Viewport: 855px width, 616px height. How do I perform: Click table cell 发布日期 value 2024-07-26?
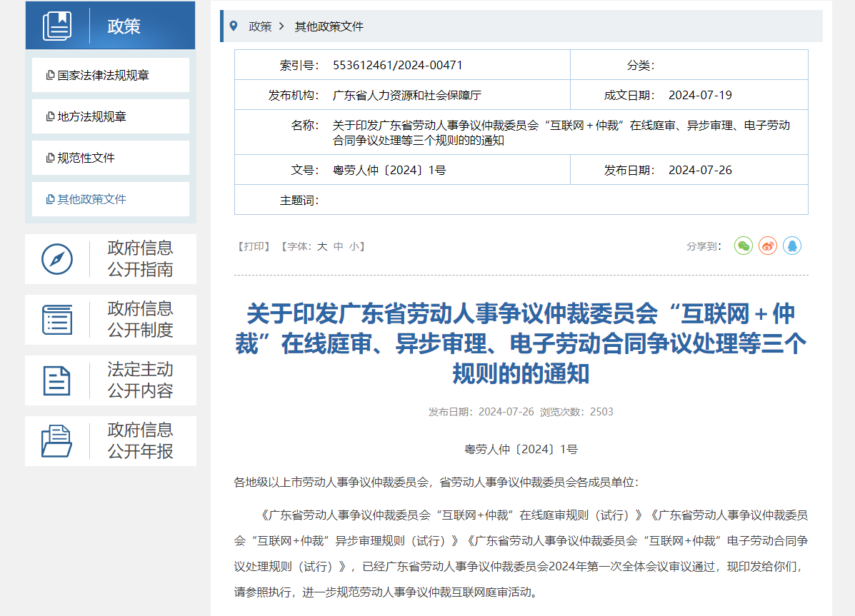(x=700, y=170)
